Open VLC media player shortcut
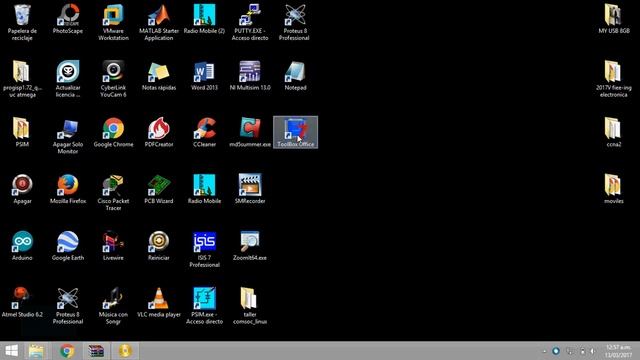The height and width of the screenshot is (360, 640). pyautogui.click(x=159, y=302)
